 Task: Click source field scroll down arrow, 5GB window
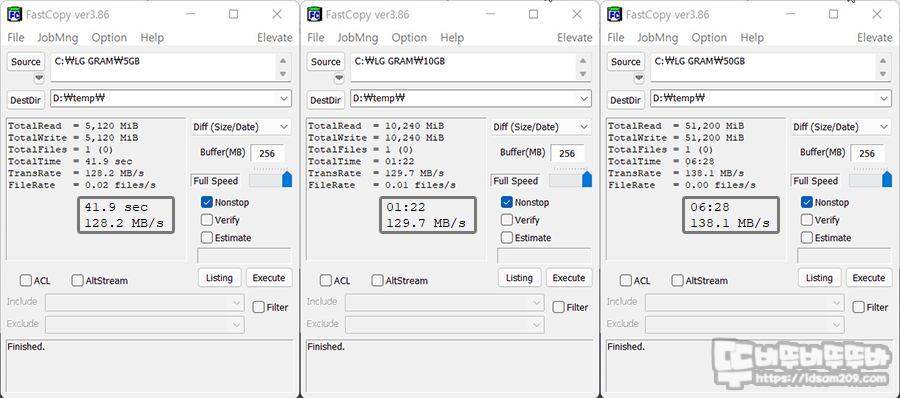[x=283, y=75]
